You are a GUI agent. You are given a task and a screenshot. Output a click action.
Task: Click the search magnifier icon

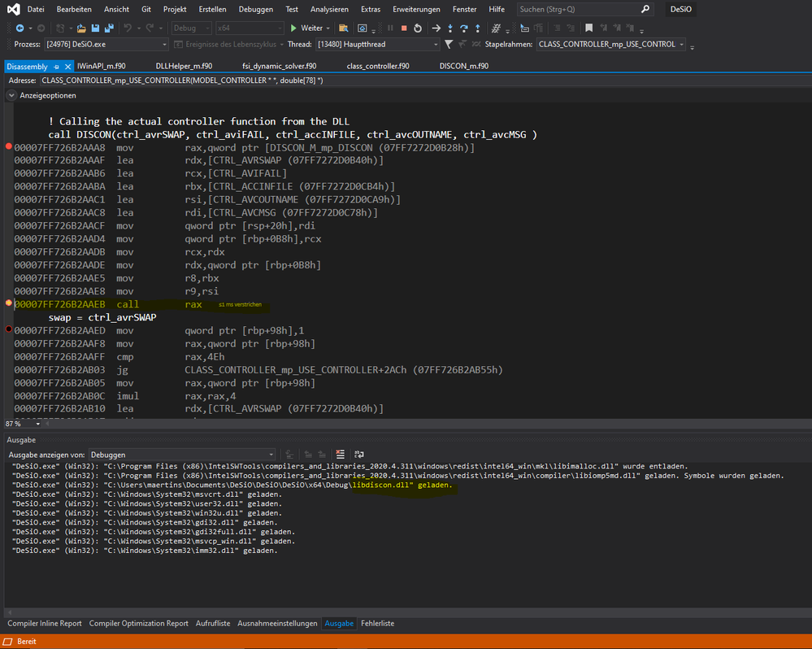645,9
